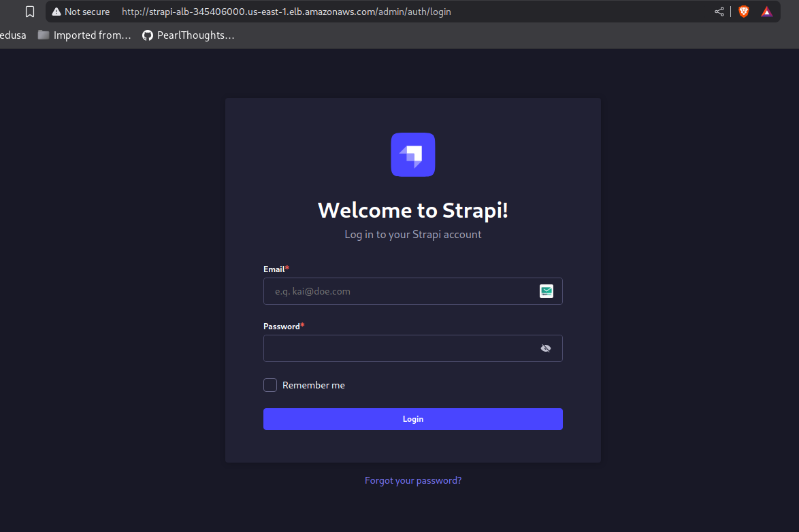Click the Remember me label
The width and height of the screenshot is (799, 532).
pos(313,385)
